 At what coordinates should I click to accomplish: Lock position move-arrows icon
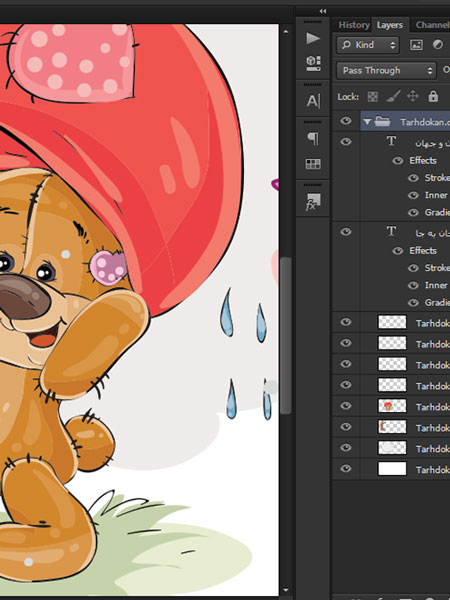click(413, 96)
